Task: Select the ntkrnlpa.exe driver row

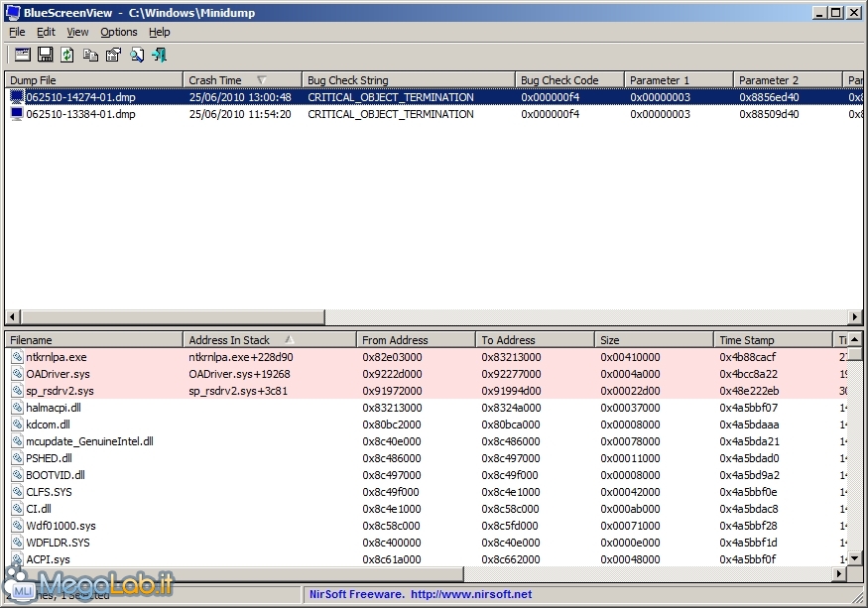Action: [427, 357]
